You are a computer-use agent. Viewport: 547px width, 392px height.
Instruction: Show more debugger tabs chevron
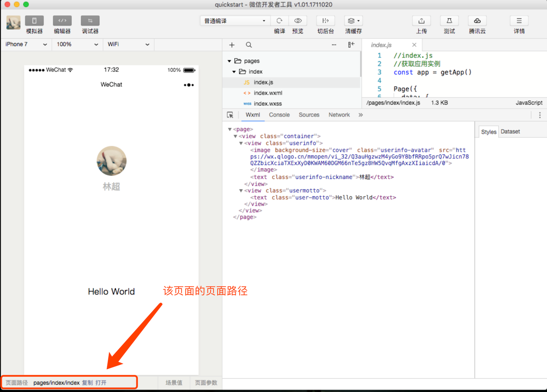click(361, 115)
